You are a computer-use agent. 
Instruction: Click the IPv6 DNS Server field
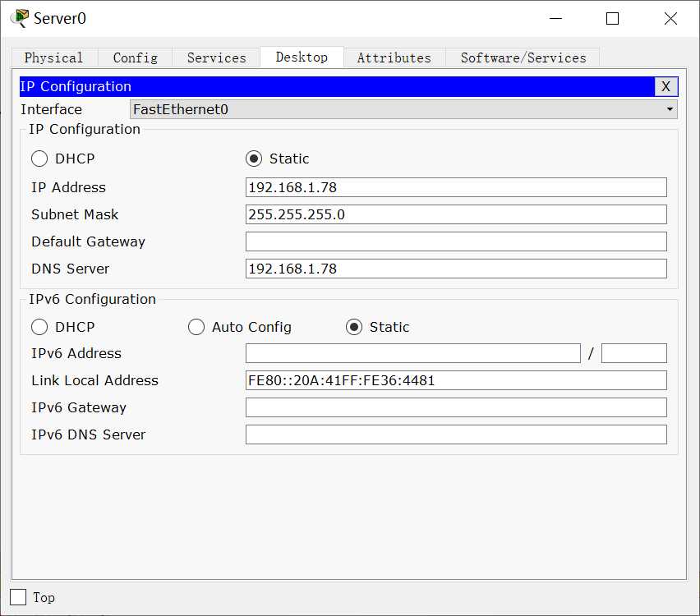[456, 434]
